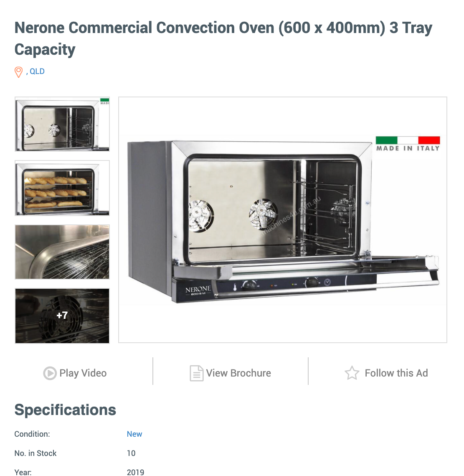Click the Nerone logo on oven panel
The height and width of the screenshot is (476, 464).
pyautogui.click(x=198, y=290)
